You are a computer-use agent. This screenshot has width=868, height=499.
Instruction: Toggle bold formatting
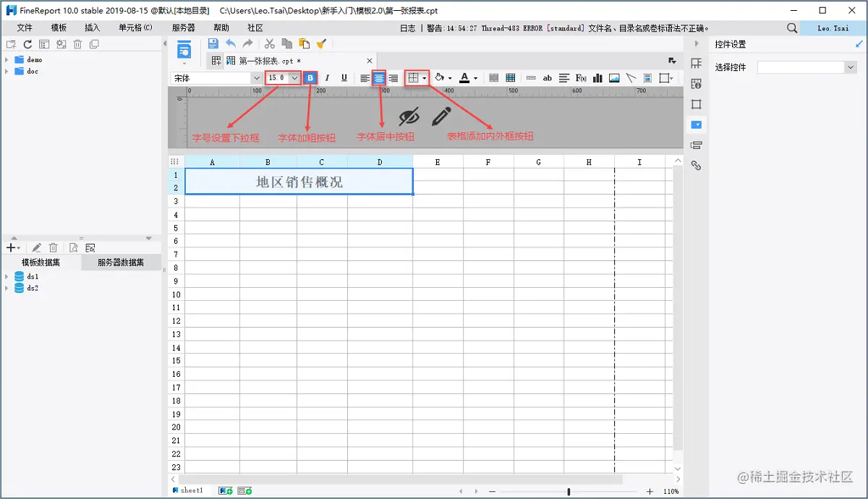coord(310,78)
